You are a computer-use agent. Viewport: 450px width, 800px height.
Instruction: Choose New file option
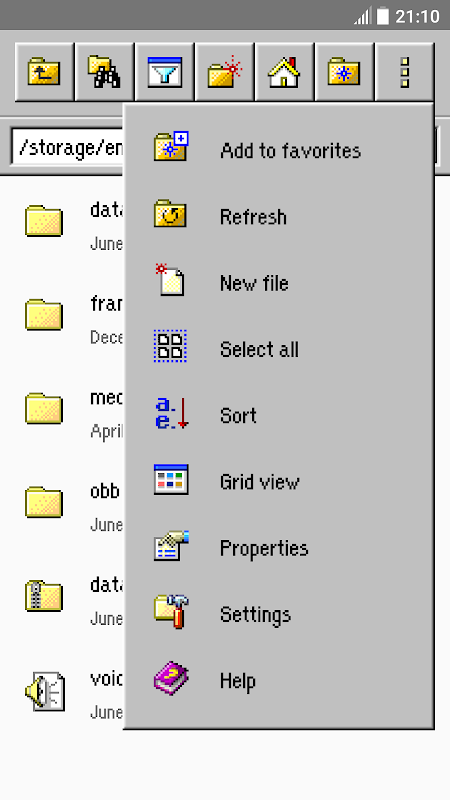[x=279, y=283]
